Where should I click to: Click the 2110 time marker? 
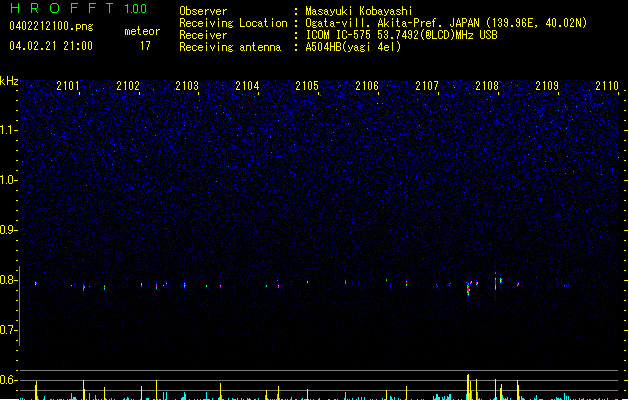(x=607, y=85)
